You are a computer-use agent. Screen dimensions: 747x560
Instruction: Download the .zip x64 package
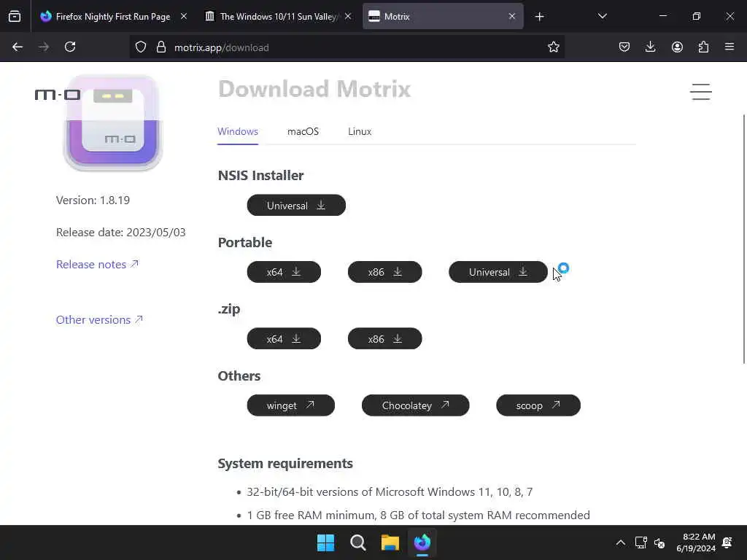click(284, 338)
